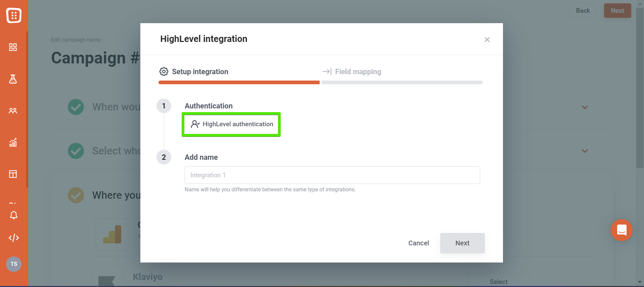The width and height of the screenshot is (644, 287).
Task: Open the notifications bell icon
Action: tap(14, 215)
